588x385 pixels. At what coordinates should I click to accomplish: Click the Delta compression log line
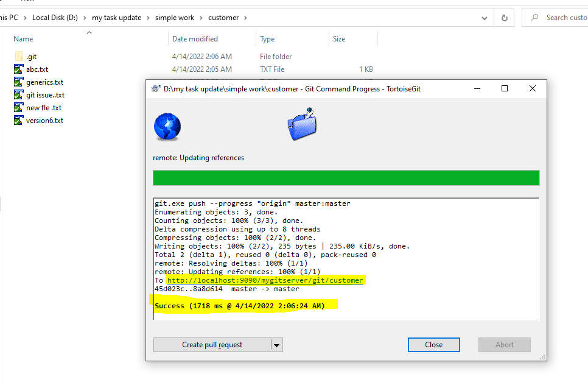[237, 229]
